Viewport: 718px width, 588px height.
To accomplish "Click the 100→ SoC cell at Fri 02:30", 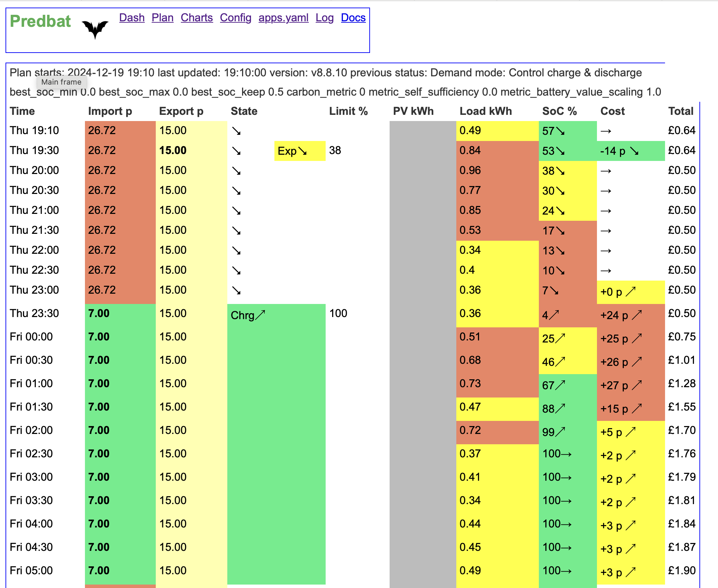I will [x=568, y=454].
